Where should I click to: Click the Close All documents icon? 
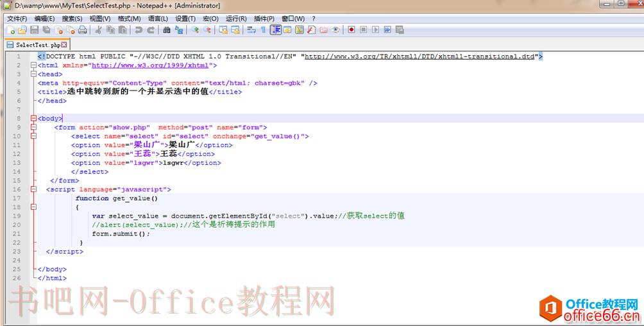71,30
